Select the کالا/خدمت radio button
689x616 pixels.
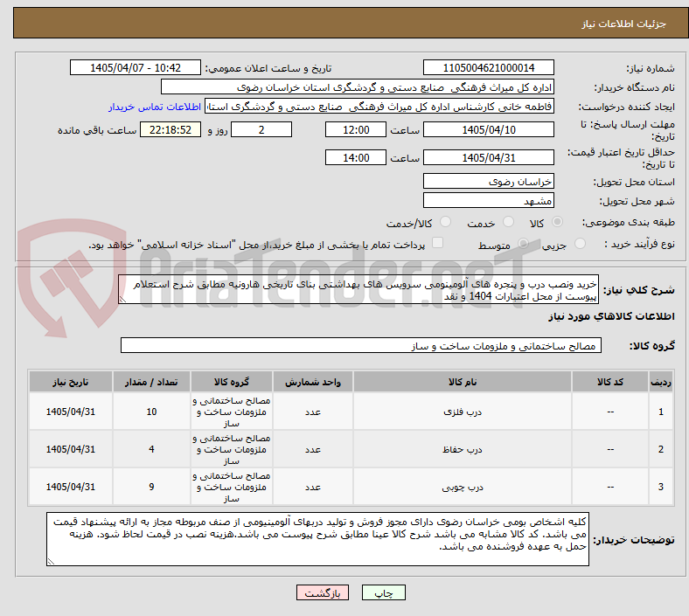point(446,222)
